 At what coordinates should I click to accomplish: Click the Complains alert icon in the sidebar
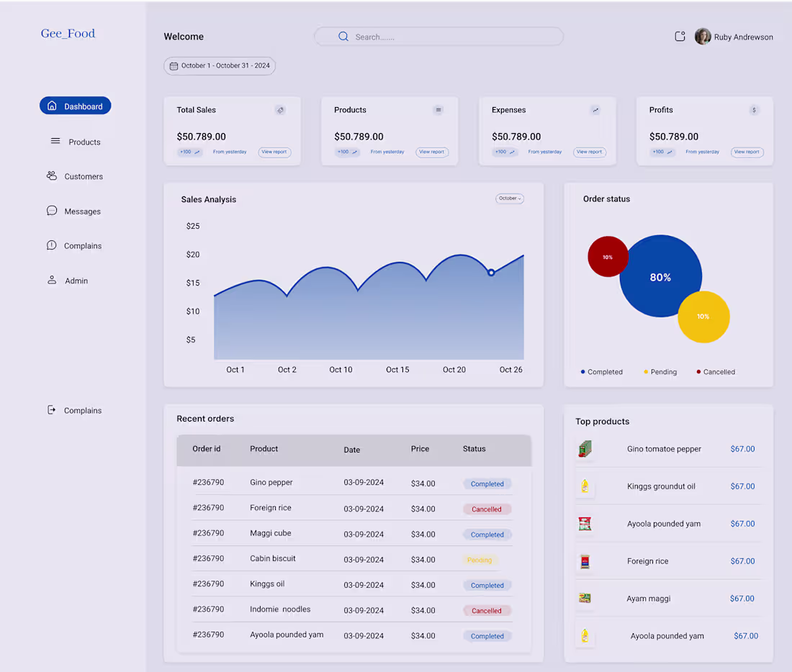(51, 245)
